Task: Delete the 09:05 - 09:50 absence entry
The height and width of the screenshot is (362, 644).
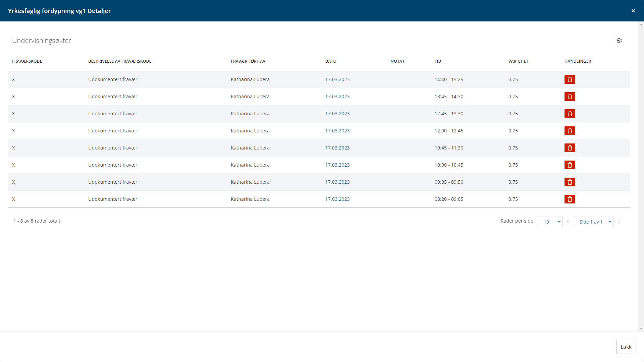Action: (x=570, y=182)
